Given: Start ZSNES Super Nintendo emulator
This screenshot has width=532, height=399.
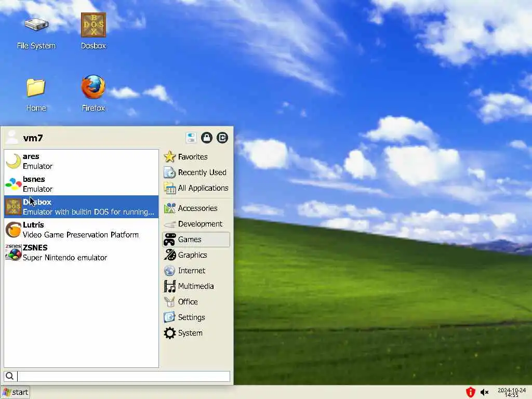Looking at the screenshot, I should tap(81, 252).
